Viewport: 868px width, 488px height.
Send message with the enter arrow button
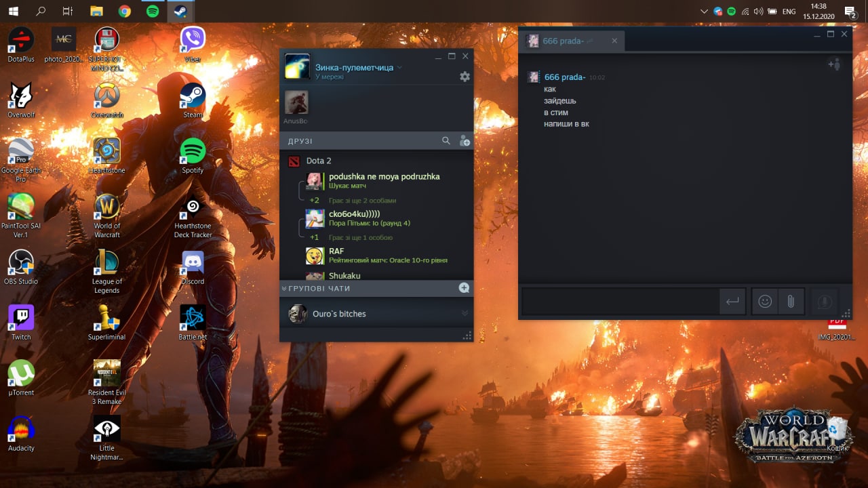pyautogui.click(x=732, y=302)
